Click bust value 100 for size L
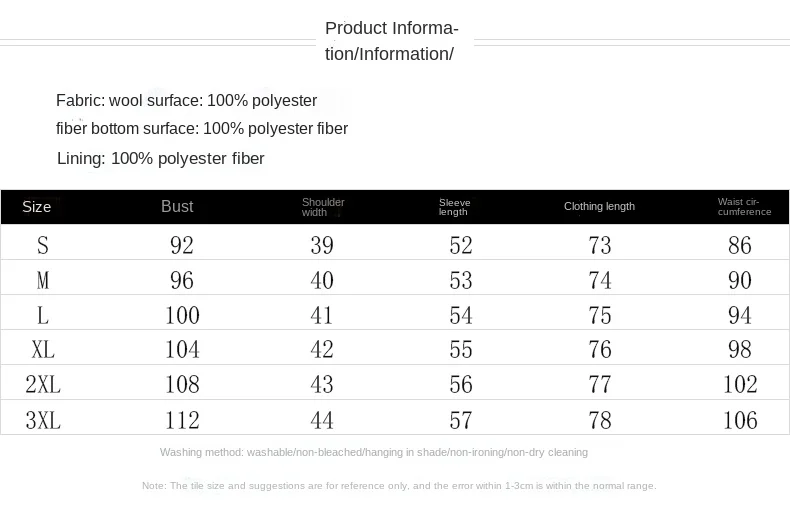Viewport: 790px width, 518px height. (x=182, y=316)
